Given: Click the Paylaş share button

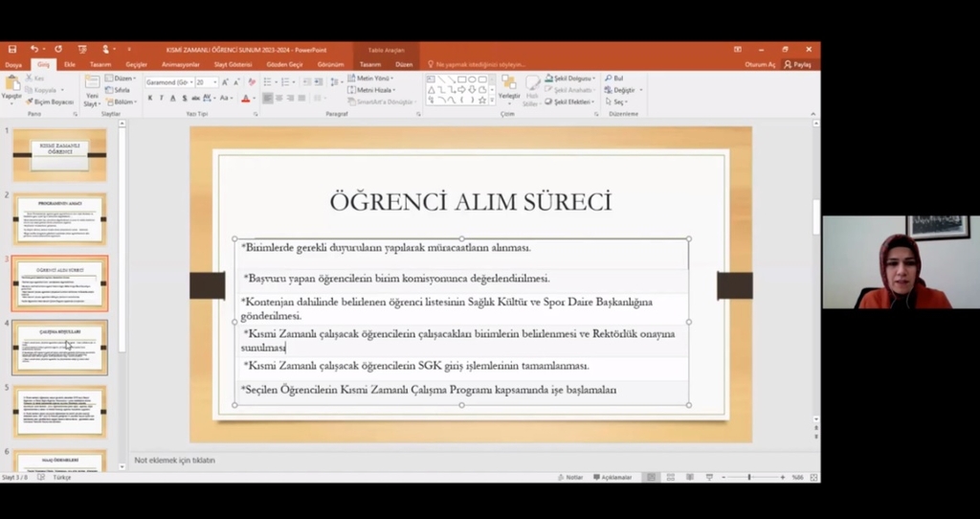Looking at the screenshot, I should click(798, 64).
